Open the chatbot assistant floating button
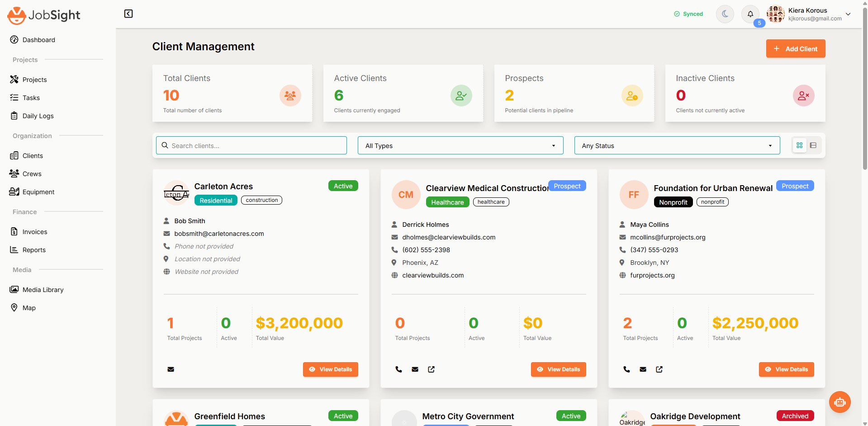Image resolution: width=868 pixels, height=426 pixels. [x=840, y=402]
